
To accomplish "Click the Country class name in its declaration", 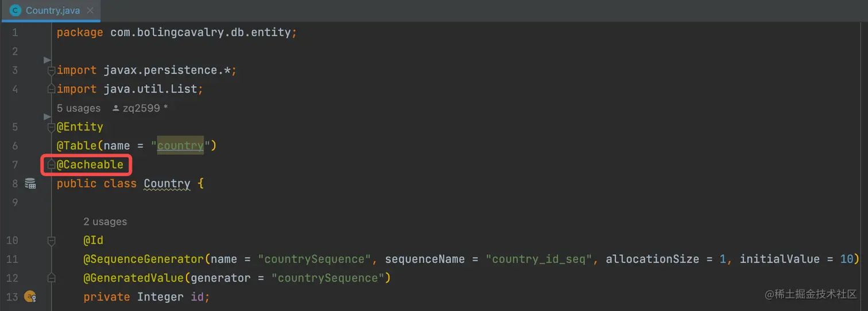I will [167, 184].
